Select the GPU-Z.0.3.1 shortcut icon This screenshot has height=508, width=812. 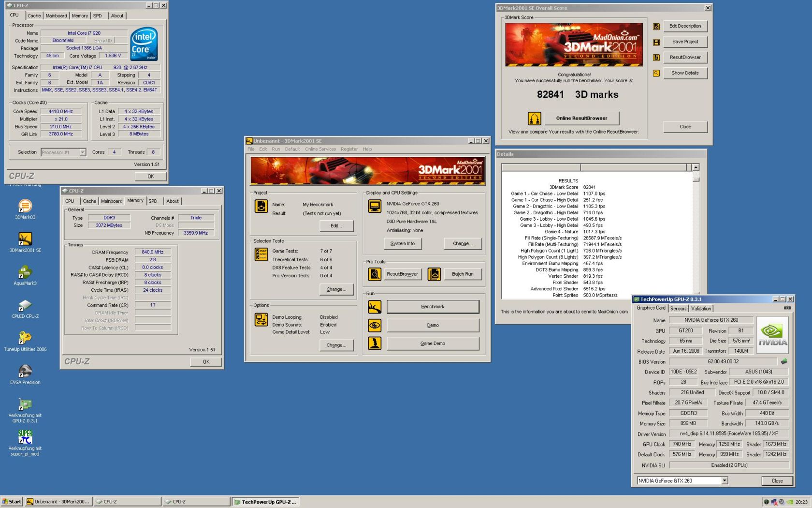(x=25, y=404)
